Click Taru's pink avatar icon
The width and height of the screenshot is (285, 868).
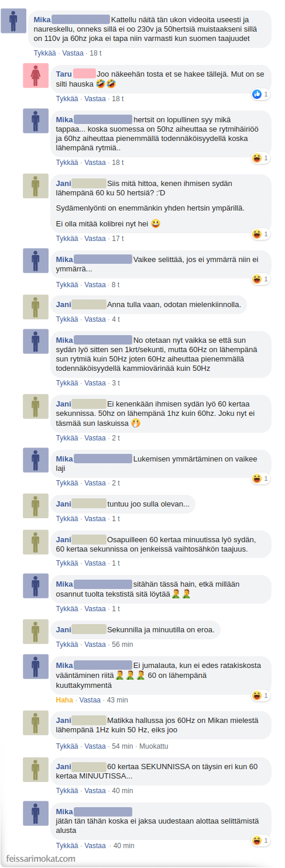pyautogui.click(x=35, y=76)
